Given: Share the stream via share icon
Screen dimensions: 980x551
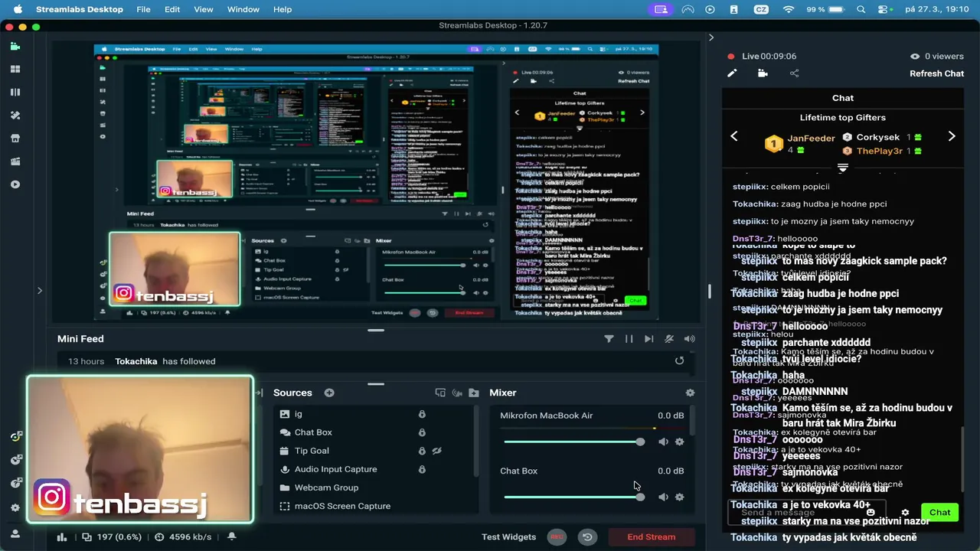Looking at the screenshot, I should click(x=794, y=73).
